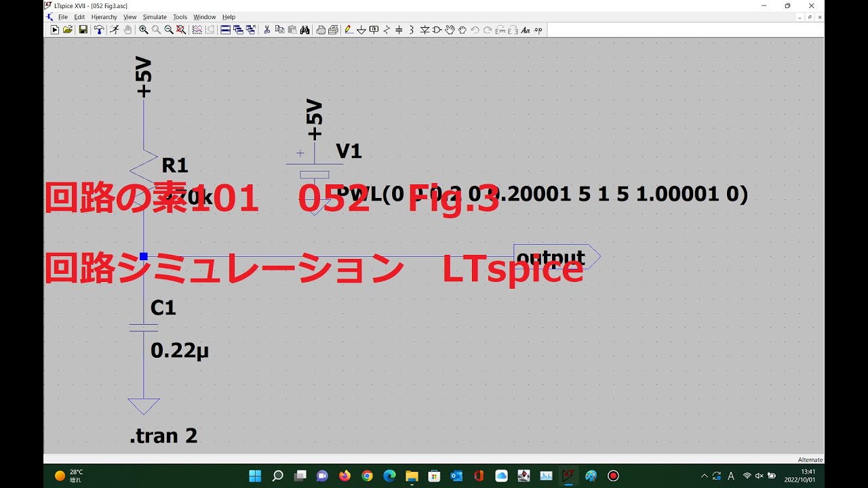Click the weather widget 28°C
Screen dimensions: 868x488
point(70,476)
